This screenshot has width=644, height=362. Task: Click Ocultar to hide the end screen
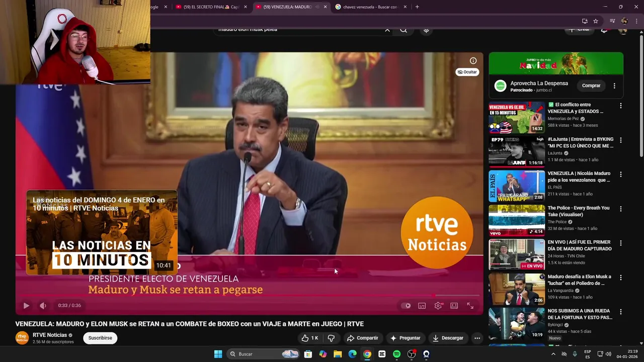(467, 72)
